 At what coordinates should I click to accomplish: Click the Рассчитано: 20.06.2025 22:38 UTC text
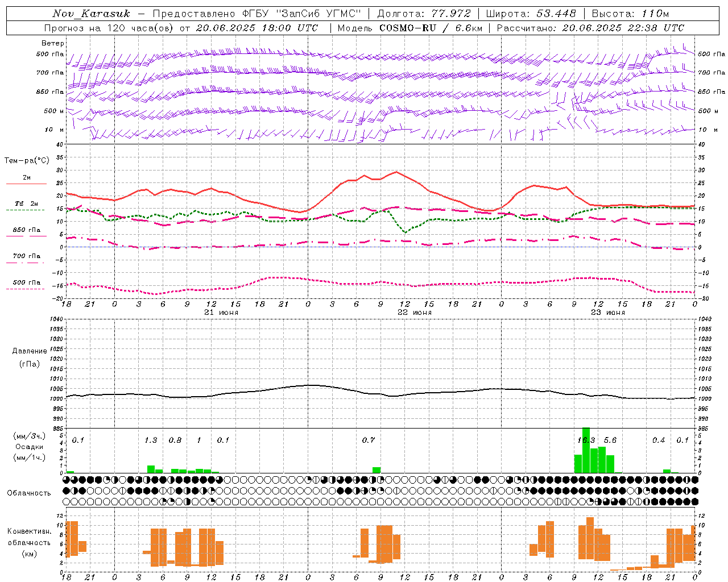pyautogui.click(x=590, y=27)
